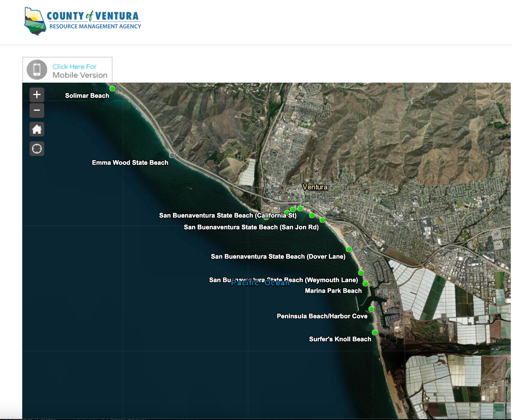Select the Dover Lane beach marker
The height and width of the screenshot is (420, 513).
click(x=349, y=249)
